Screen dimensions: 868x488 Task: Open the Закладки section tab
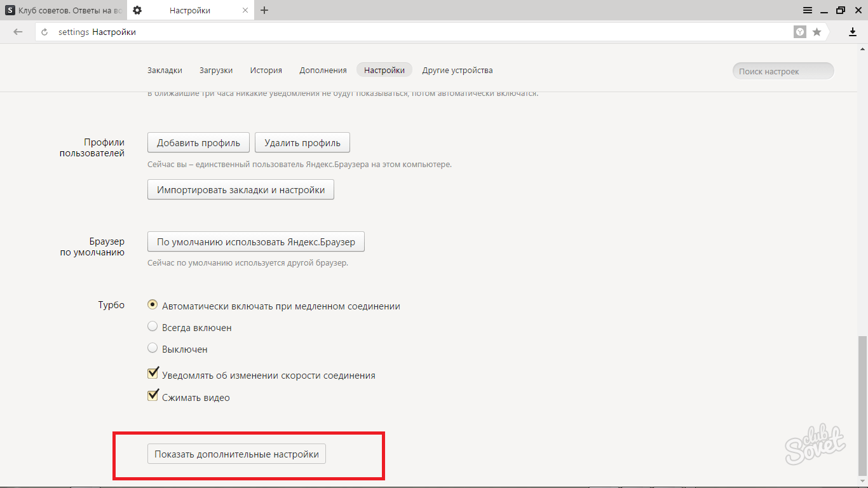pos(165,70)
